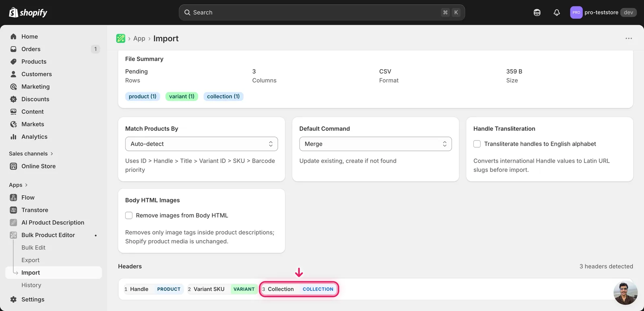Open the Default Command Merge dropdown
Viewport: 644px width, 311px height.
[x=376, y=144]
